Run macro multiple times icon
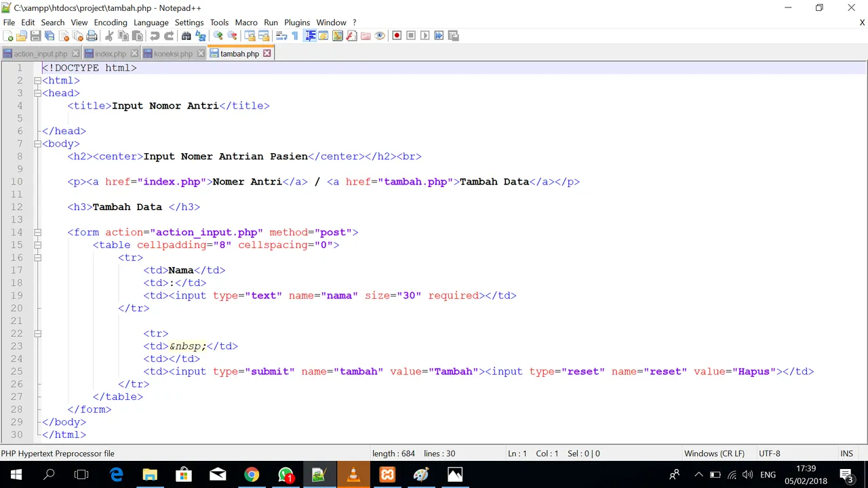 (439, 35)
